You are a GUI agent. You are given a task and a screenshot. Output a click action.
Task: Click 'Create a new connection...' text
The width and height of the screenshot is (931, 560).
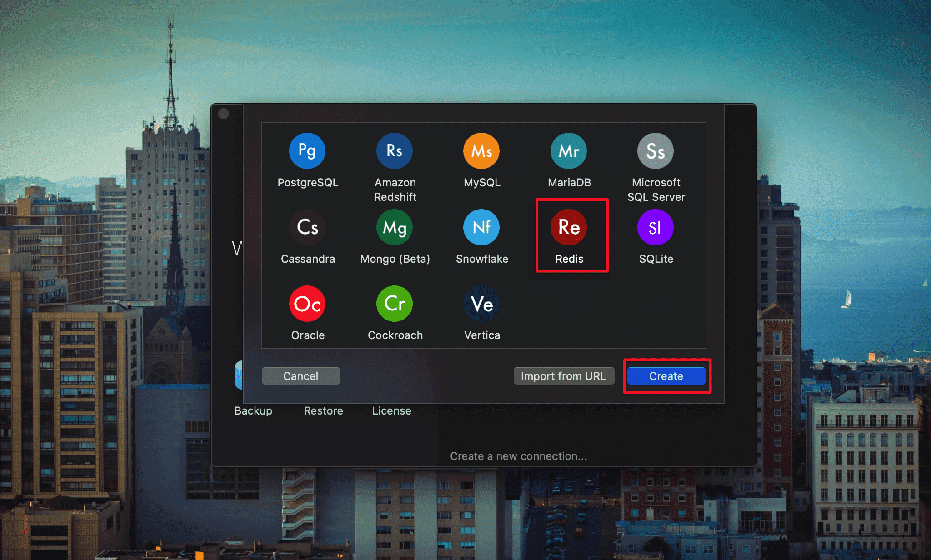coord(518,456)
